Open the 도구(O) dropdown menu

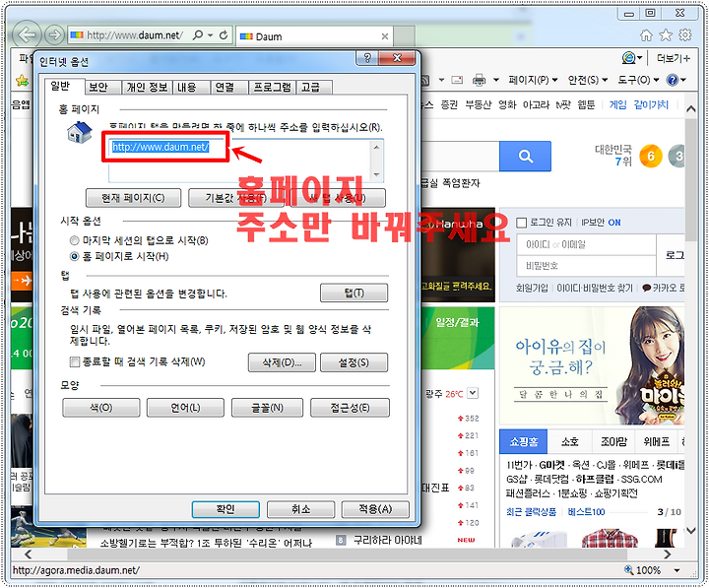(638, 80)
